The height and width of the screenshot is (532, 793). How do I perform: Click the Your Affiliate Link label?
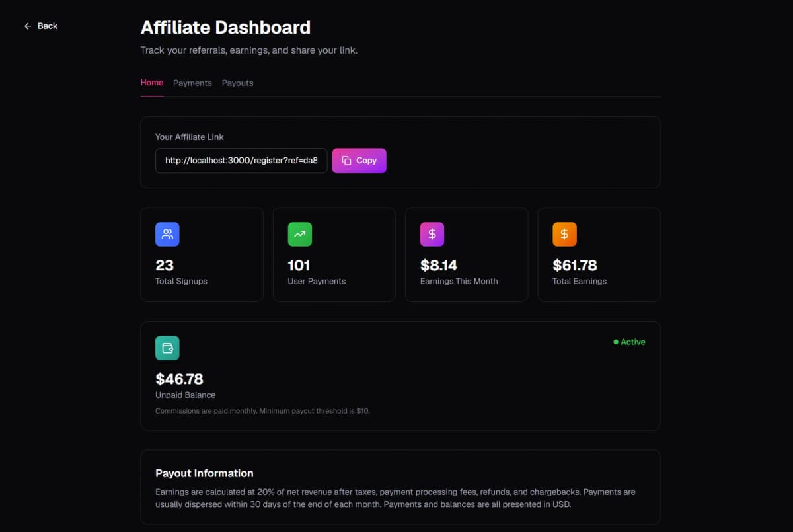[x=190, y=137]
